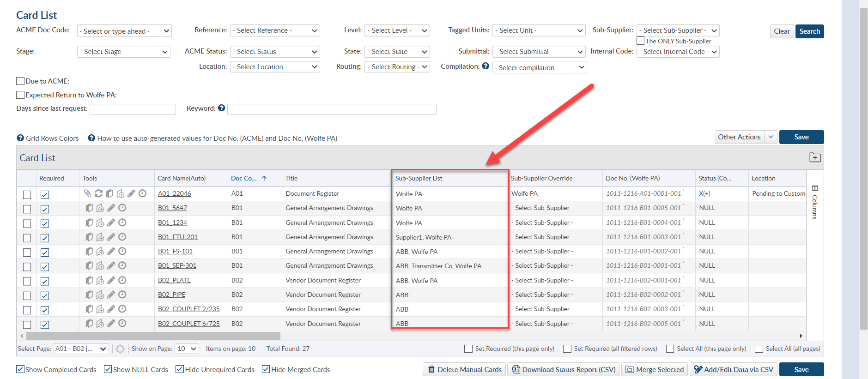Open the Columns side panel

point(815,202)
